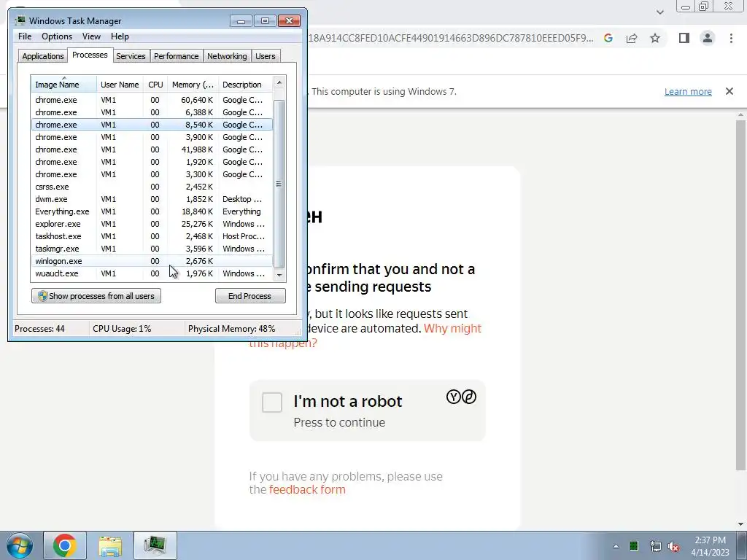Viewport: 747px width, 560px height.
Task: Select chrome.exe row using 41,988 K
Action: [x=152, y=149]
